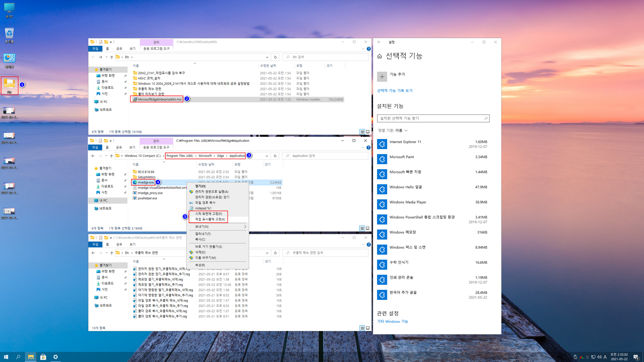Click the File Explorer taskbar icon
The width and height of the screenshot is (644, 362).
[31, 357]
